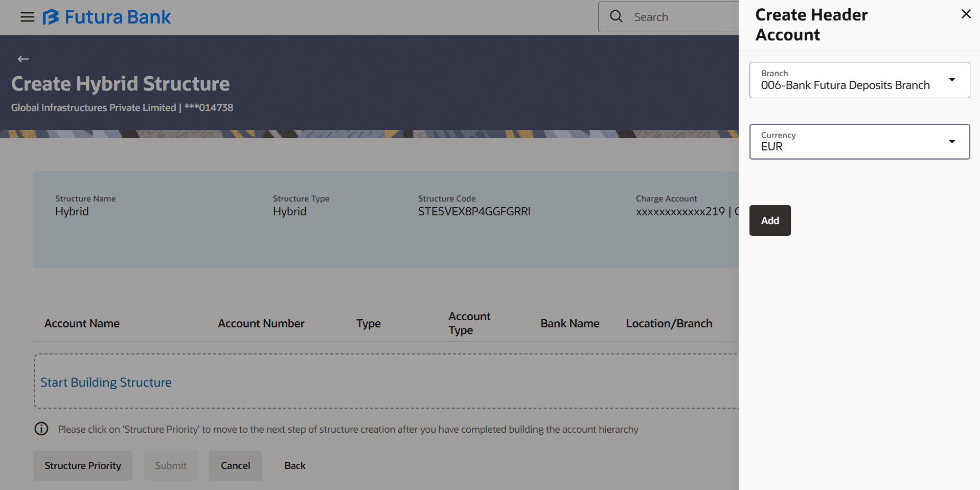
Task: Click Global Infrastructures Private Limited text
Action: click(94, 107)
